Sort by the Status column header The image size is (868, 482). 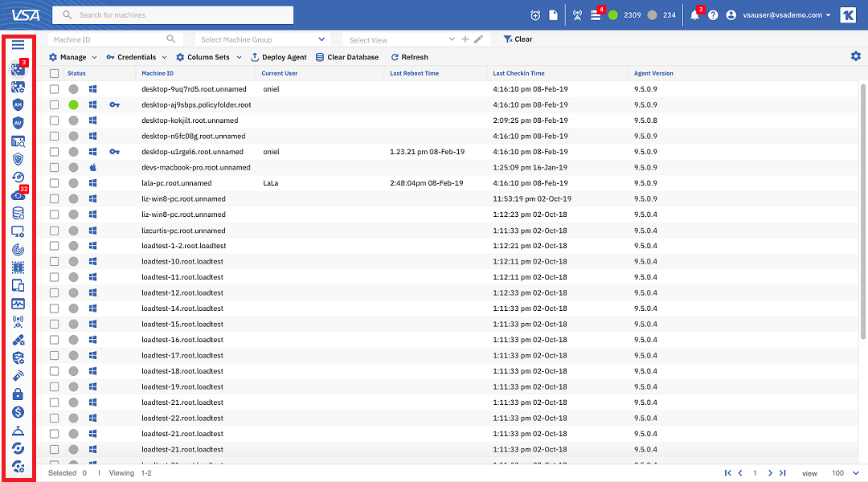click(76, 73)
